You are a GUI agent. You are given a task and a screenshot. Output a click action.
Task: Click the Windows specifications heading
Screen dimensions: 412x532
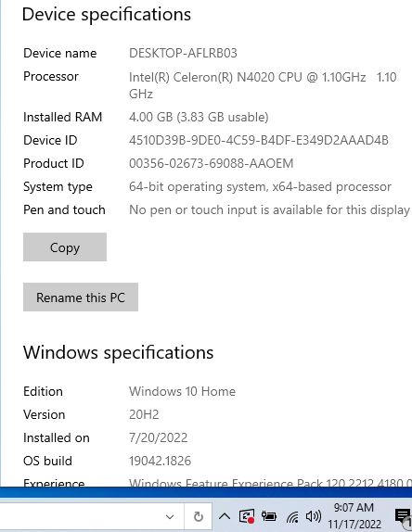118,353
